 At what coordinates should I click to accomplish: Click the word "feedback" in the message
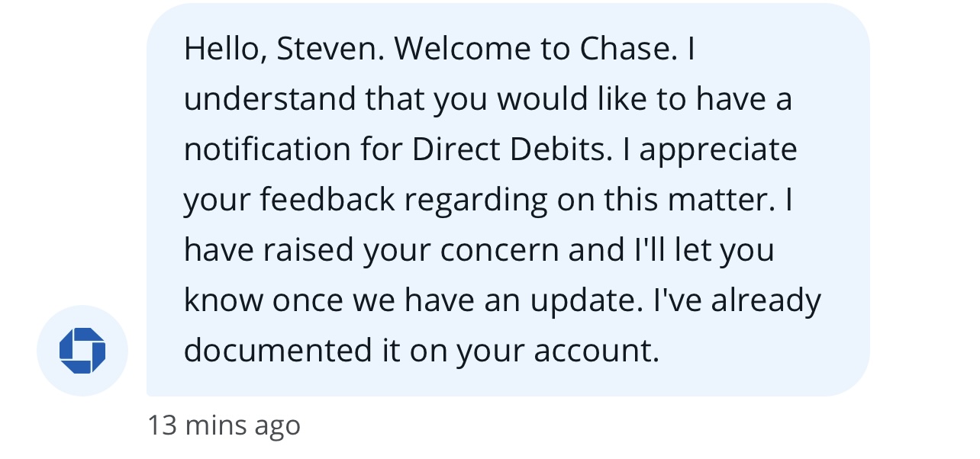click(327, 200)
